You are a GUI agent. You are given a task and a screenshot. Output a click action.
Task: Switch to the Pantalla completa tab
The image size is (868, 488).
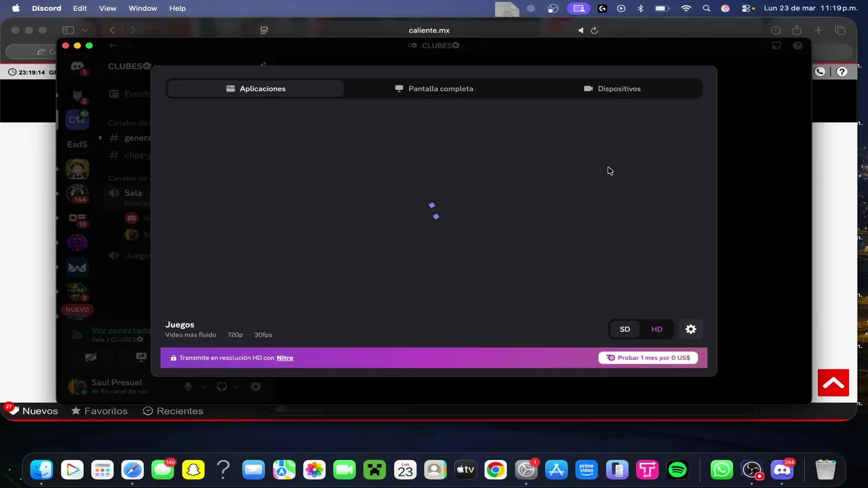434,89
